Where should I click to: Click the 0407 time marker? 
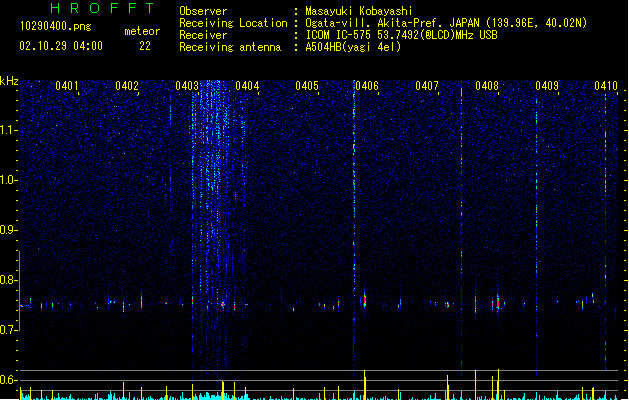(427, 86)
